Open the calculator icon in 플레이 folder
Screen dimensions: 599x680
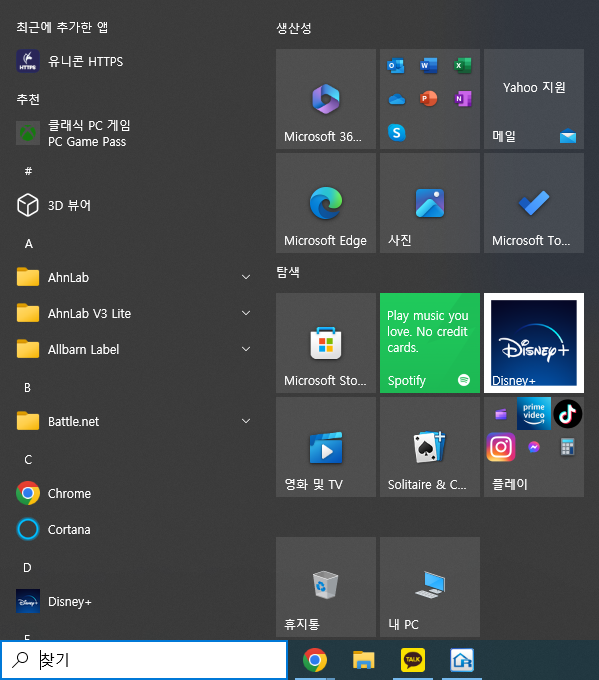tap(567, 447)
